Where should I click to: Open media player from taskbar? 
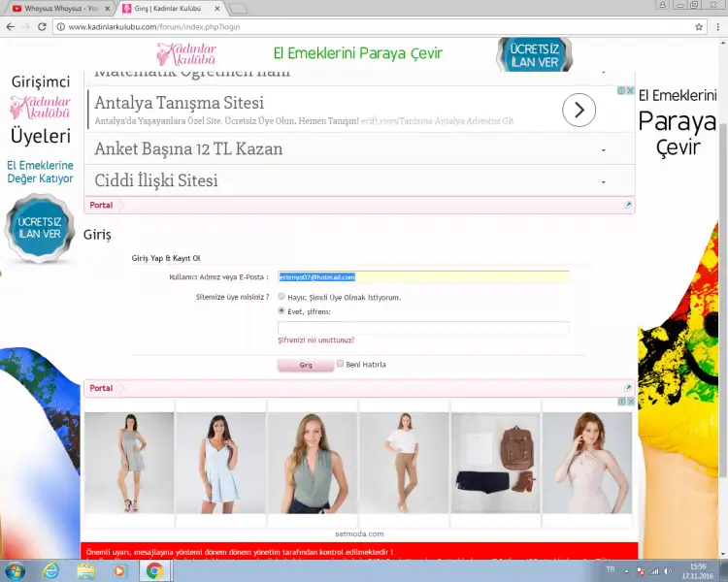(119, 571)
